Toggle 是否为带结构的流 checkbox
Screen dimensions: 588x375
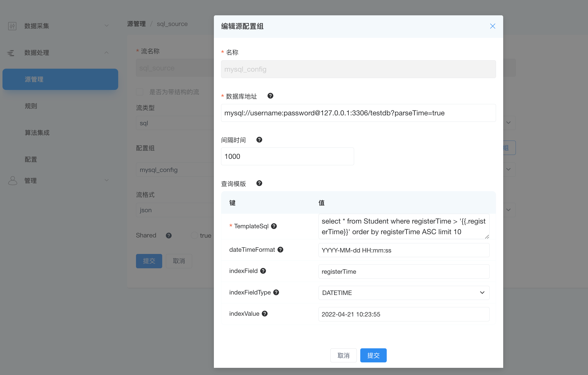140,92
